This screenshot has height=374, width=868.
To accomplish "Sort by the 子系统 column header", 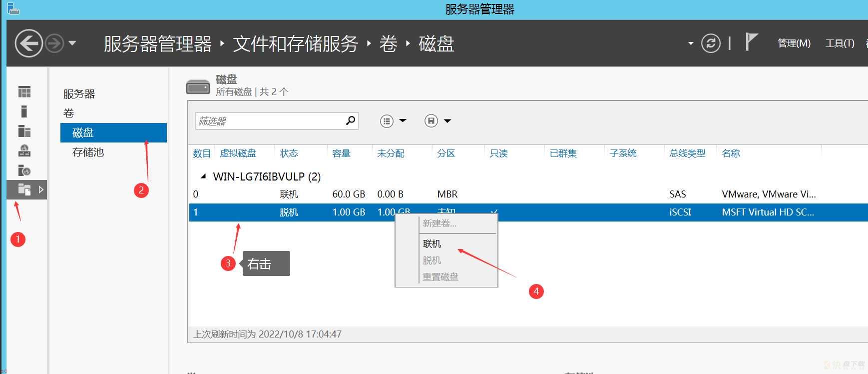I will [x=623, y=153].
